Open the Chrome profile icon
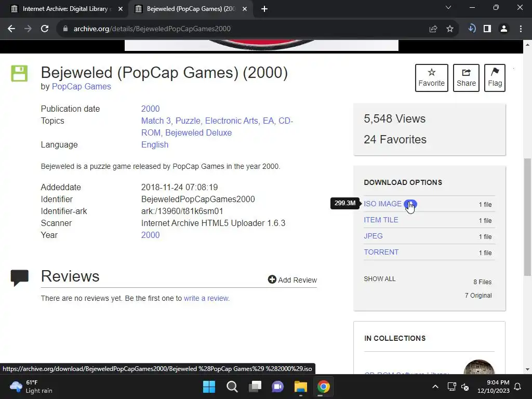Screen dimensions: 532x399 coord(504,29)
